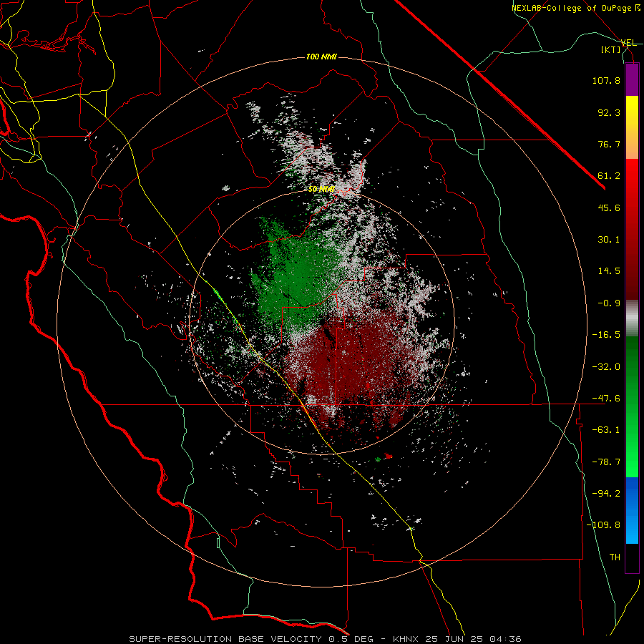Click the VEL legend title

628,43
